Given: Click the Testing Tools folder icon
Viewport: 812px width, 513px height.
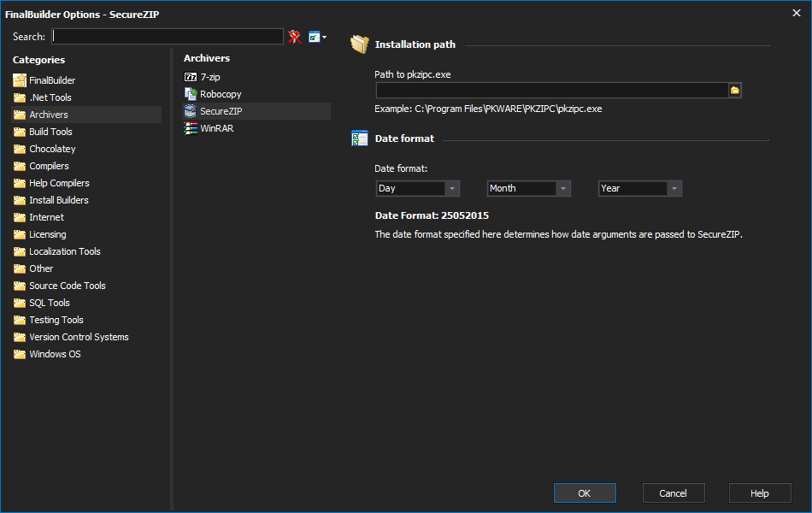Looking at the screenshot, I should (20, 320).
